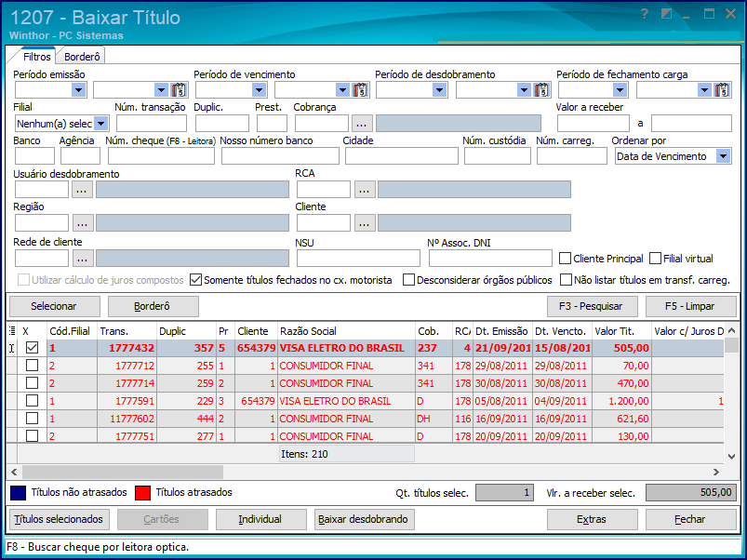Click the grid's vertical scroll down arrow

tap(732, 456)
